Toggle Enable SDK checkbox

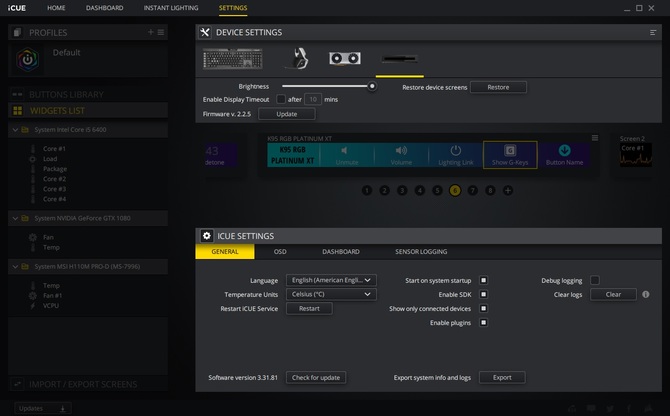pyautogui.click(x=483, y=294)
